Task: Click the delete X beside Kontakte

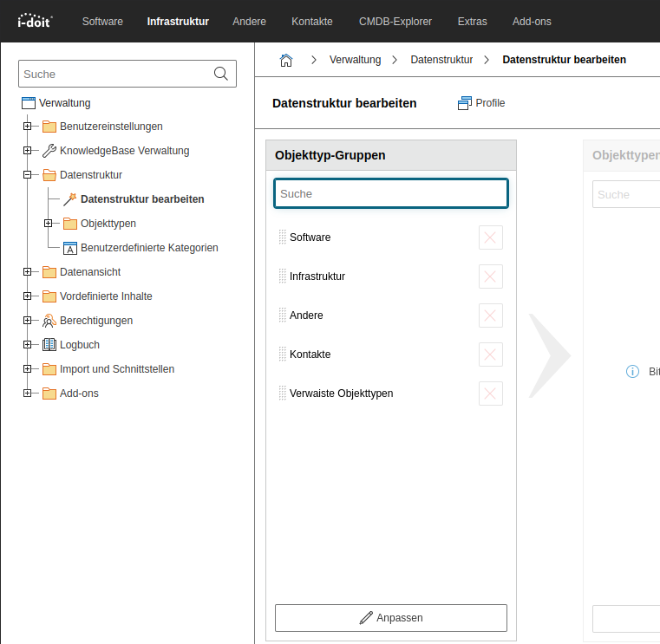Action: (490, 355)
